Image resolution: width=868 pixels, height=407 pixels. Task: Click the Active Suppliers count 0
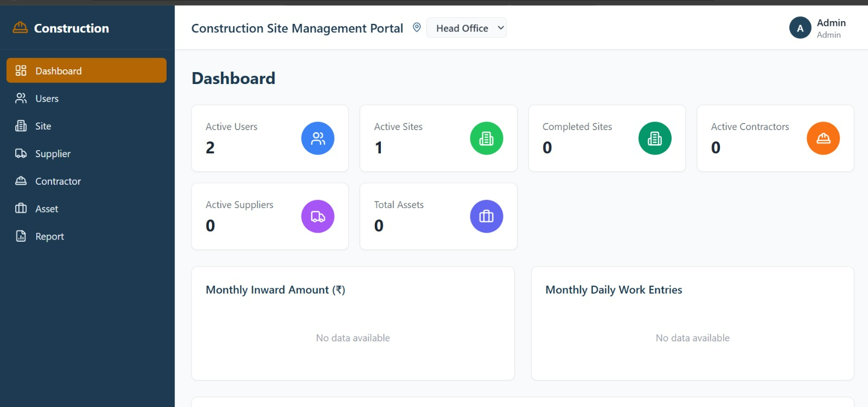(210, 225)
